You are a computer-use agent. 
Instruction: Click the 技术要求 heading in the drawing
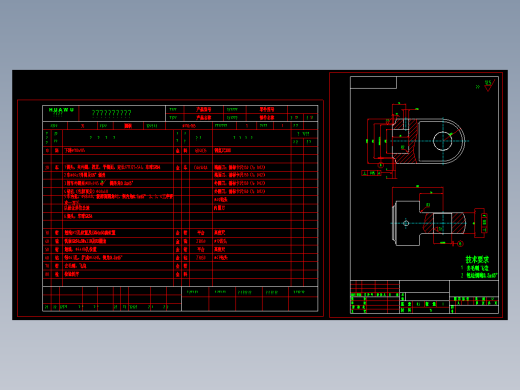[x=477, y=259]
